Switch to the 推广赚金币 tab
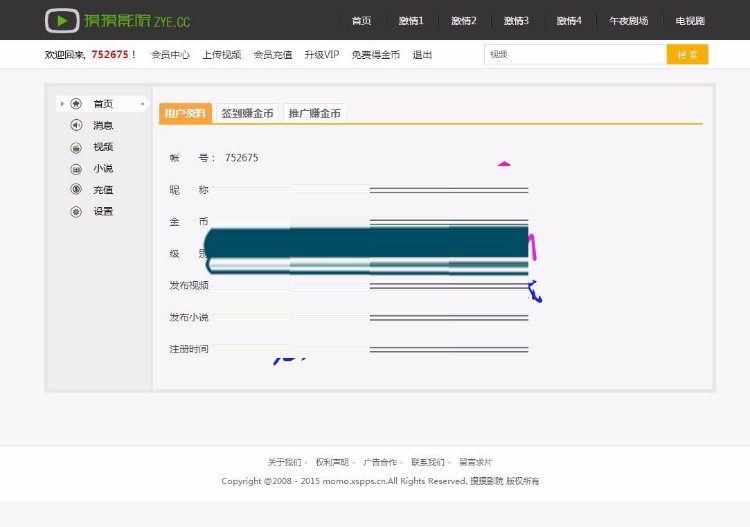 (314, 114)
